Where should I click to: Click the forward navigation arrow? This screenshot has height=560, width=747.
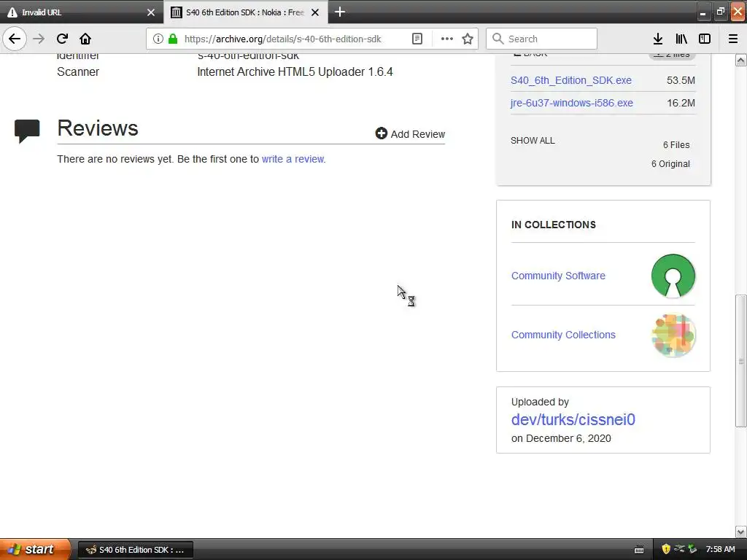pos(39,39)
